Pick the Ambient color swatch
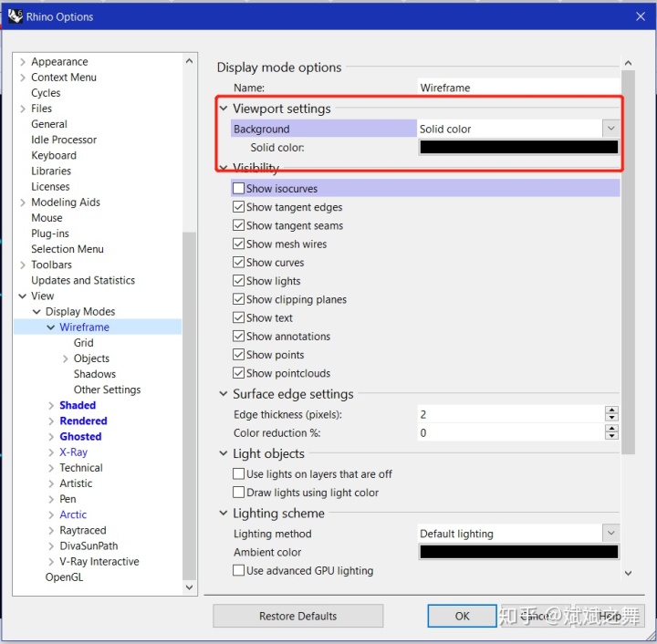The image size is (657, 644). [x=518, y=552]
